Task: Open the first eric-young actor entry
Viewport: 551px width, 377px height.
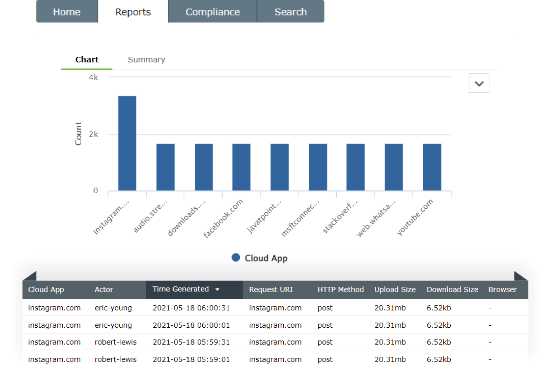Action: 113,308
